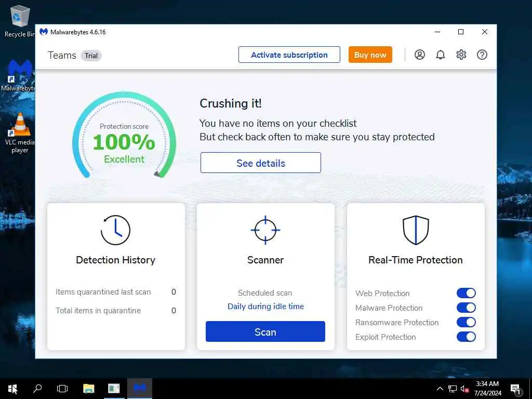Close the Malwarebytes window
Screen dimensions: 532x399
coord(485,32)
